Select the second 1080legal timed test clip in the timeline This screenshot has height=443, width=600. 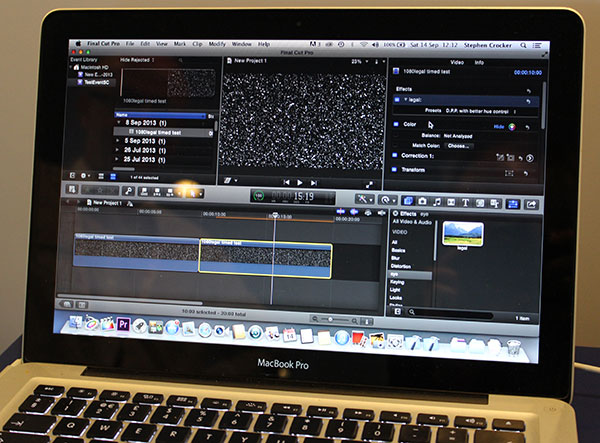pyautogui.click(x=265, y=259)
